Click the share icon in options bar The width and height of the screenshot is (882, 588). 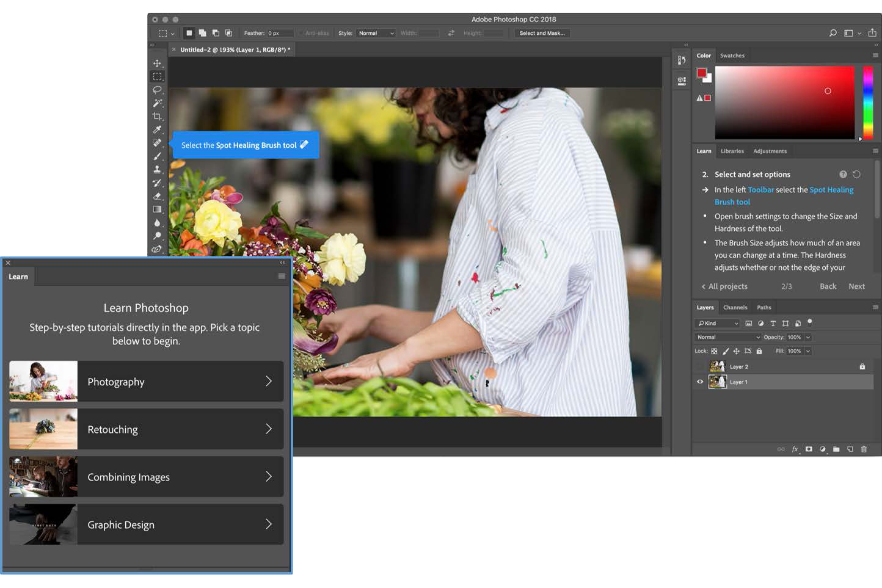(872, 33)
